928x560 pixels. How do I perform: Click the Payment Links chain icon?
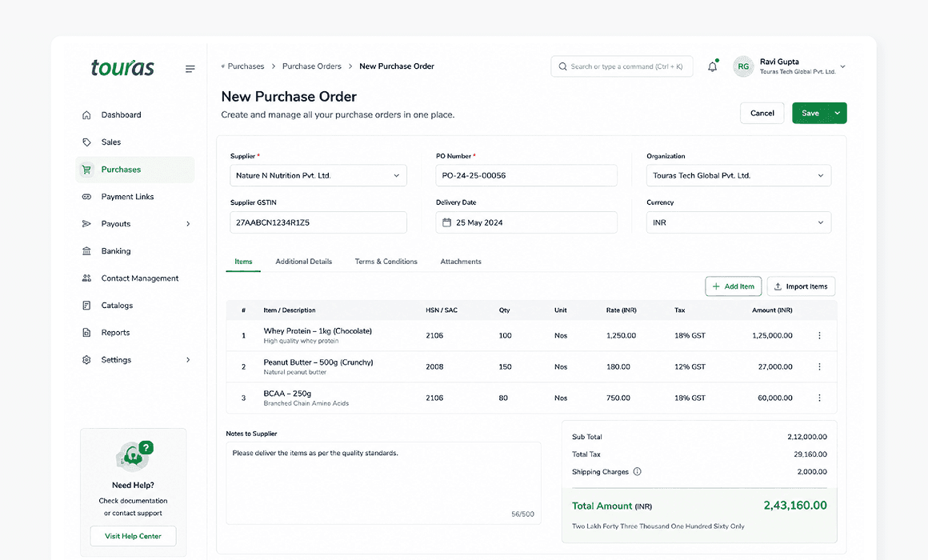click(x=86, y=197)
